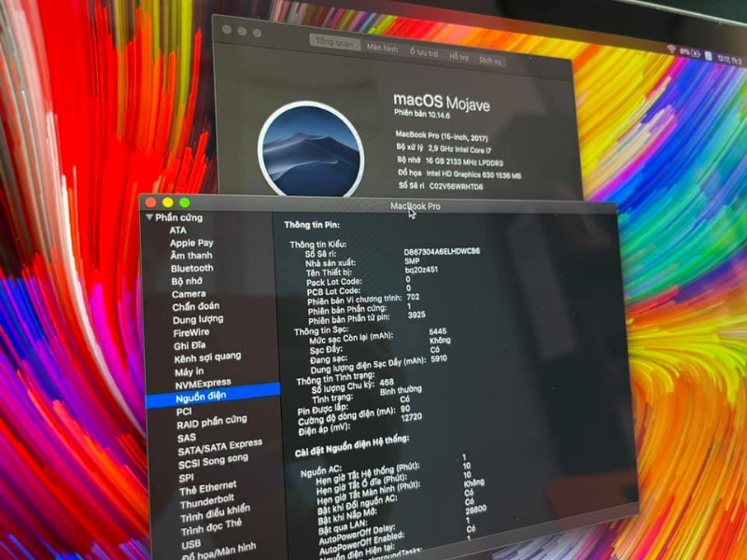Zoom MacBook Pro window with green button

pyautogui.click(x=185, y=203)
